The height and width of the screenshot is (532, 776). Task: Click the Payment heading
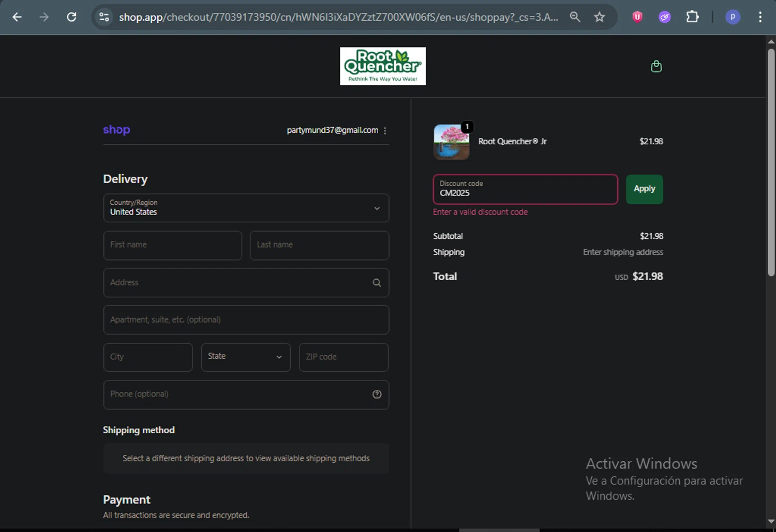pos(127,500)
